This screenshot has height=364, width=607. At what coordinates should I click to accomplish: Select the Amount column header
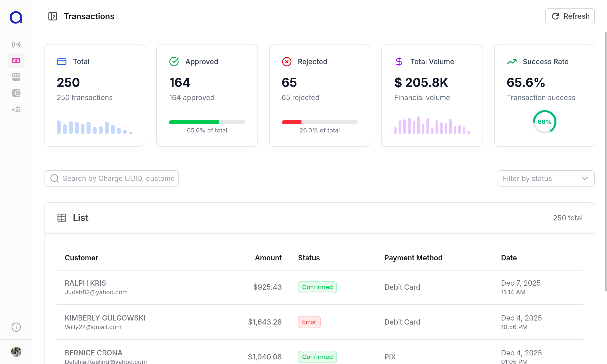pos(268,258)
